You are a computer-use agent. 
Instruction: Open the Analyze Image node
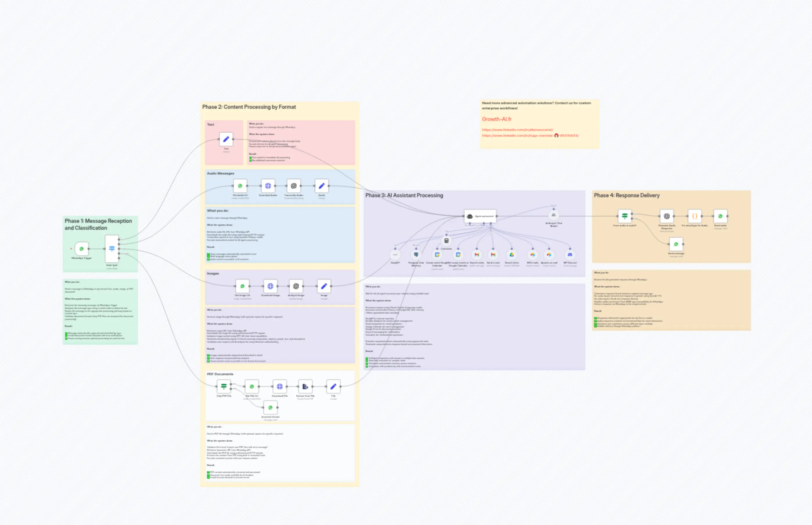coord(297,286)
